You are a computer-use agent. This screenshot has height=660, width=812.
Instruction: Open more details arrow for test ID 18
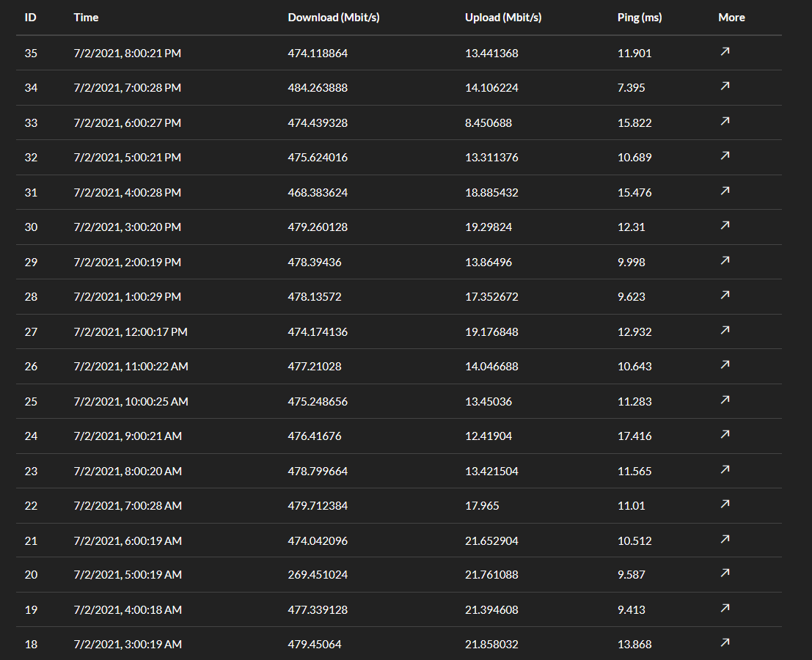[x=725, y=643]
